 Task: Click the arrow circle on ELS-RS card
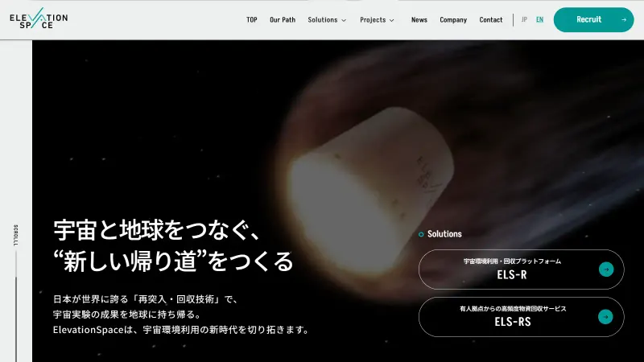tap(606, 317)
